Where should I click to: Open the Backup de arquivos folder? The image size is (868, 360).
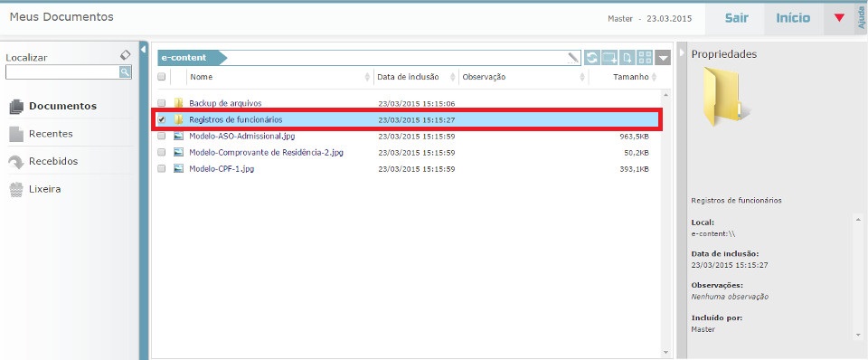click(x=225, y=103)
